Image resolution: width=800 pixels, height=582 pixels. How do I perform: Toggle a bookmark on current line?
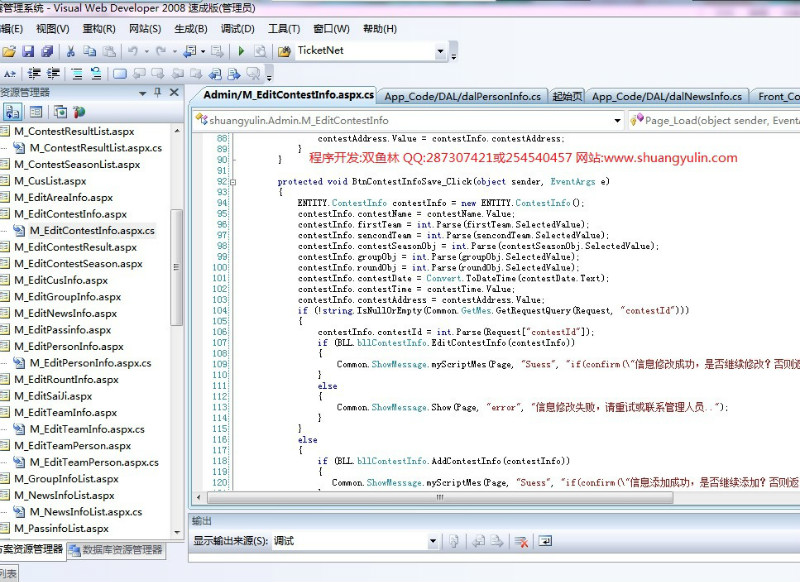point(120,74)
